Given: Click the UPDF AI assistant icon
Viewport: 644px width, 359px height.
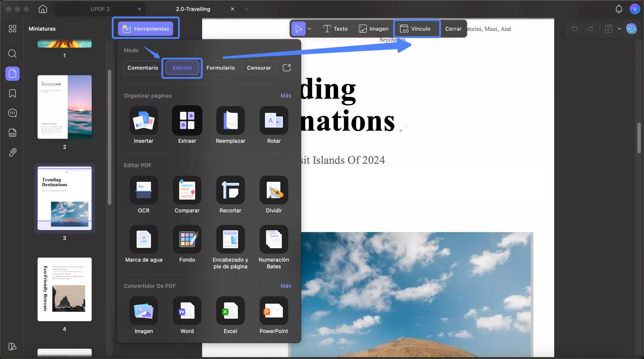Looking at the screenshot, I should pyautogui.click(x=631, y=29).
